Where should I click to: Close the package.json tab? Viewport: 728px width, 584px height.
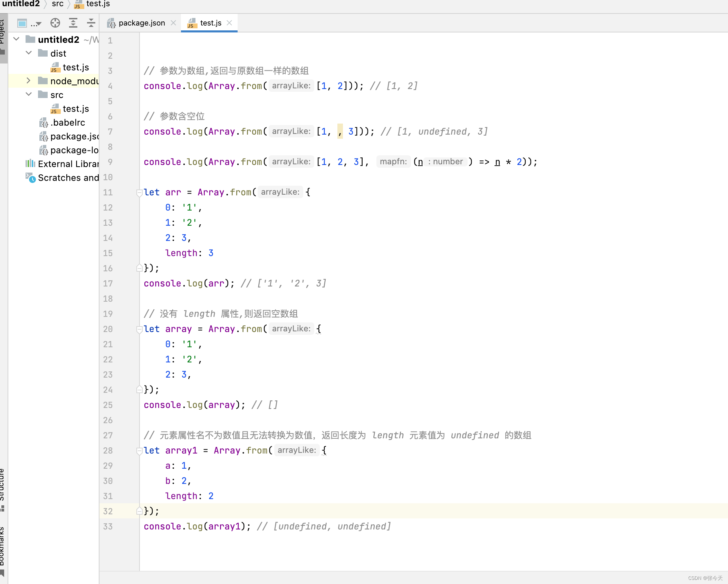173,23
